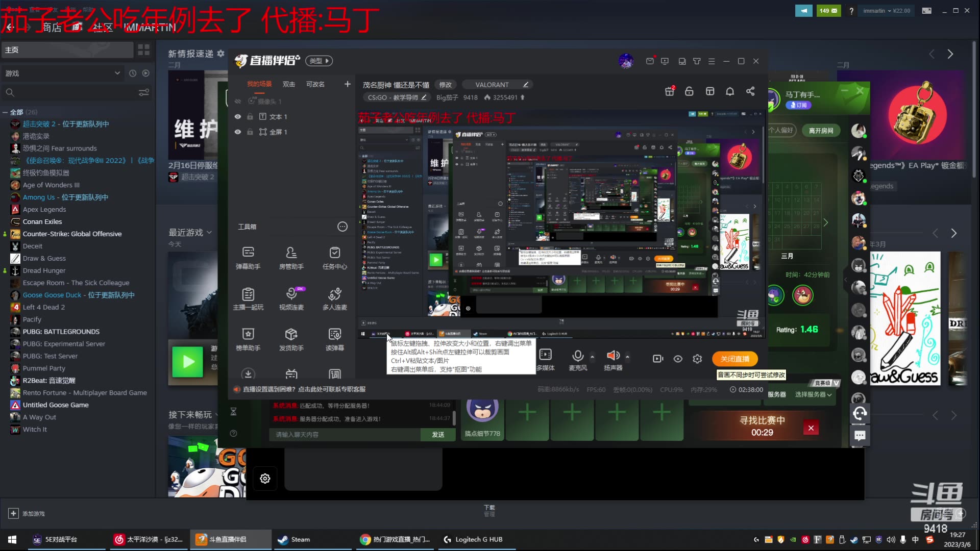
Task: Toggle visibility of 文本 1 source
Action: point(237,117)
